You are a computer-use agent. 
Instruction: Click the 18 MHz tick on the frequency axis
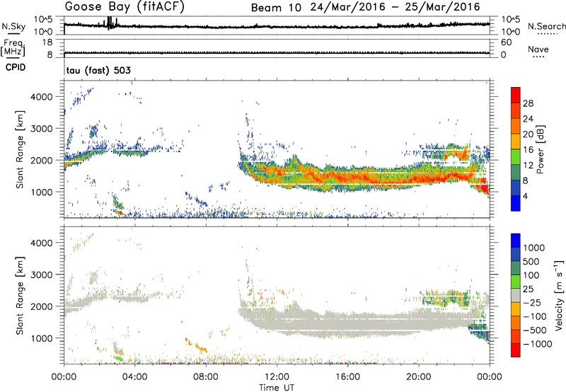click(x=47, y=42)
